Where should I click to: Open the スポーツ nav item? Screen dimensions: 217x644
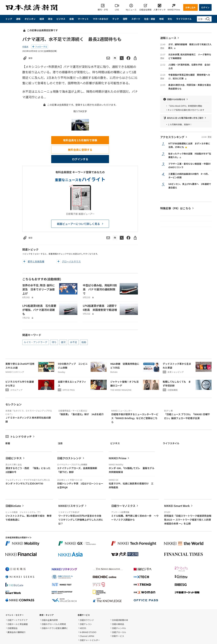point(136,19)
